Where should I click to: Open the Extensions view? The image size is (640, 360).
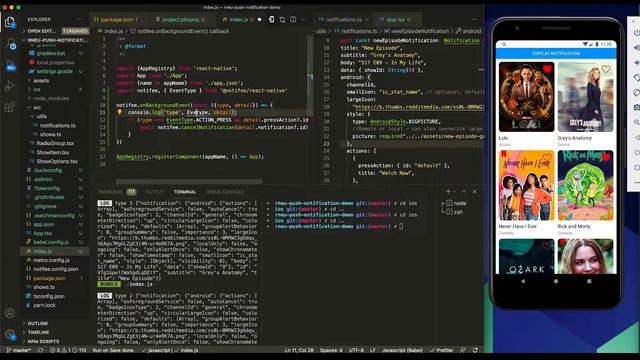point(10,107)
